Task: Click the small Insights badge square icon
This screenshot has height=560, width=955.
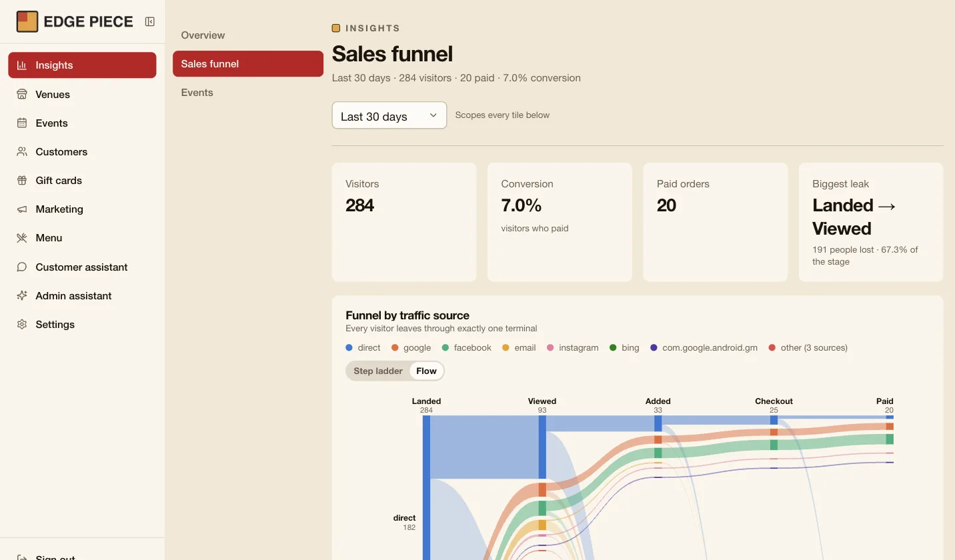Action: point(336,28)
